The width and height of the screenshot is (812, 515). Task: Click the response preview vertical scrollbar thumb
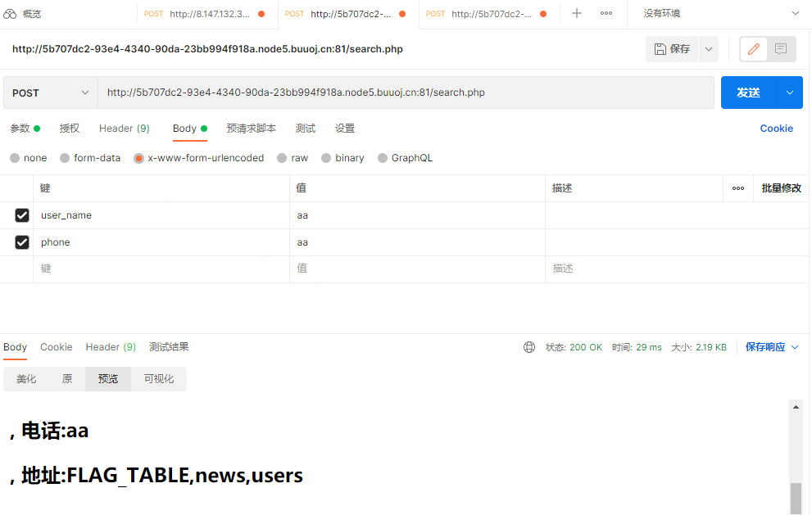click(795, 497)
